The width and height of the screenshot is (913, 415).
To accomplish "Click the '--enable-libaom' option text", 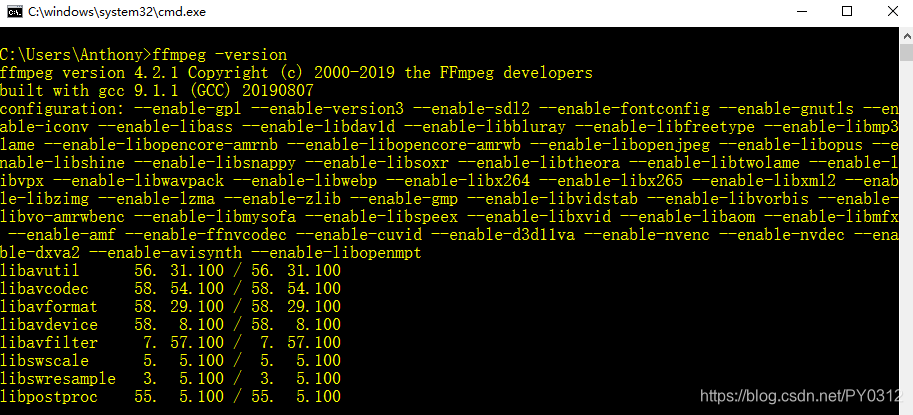I will (688, 217).
